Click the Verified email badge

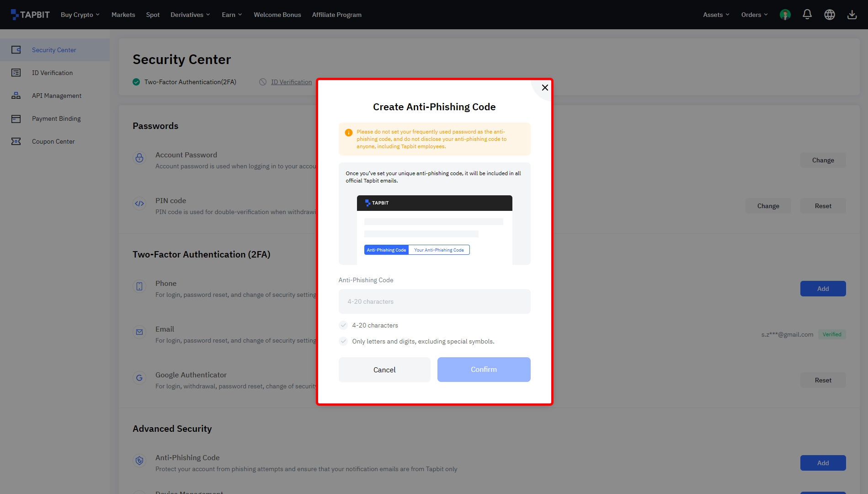[x=832, y=334]
